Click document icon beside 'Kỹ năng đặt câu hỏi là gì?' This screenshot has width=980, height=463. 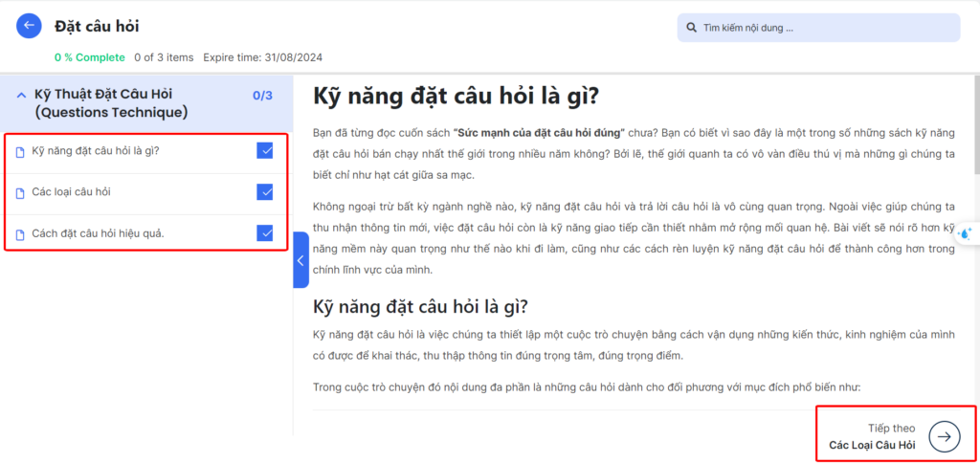coord(19,152)
